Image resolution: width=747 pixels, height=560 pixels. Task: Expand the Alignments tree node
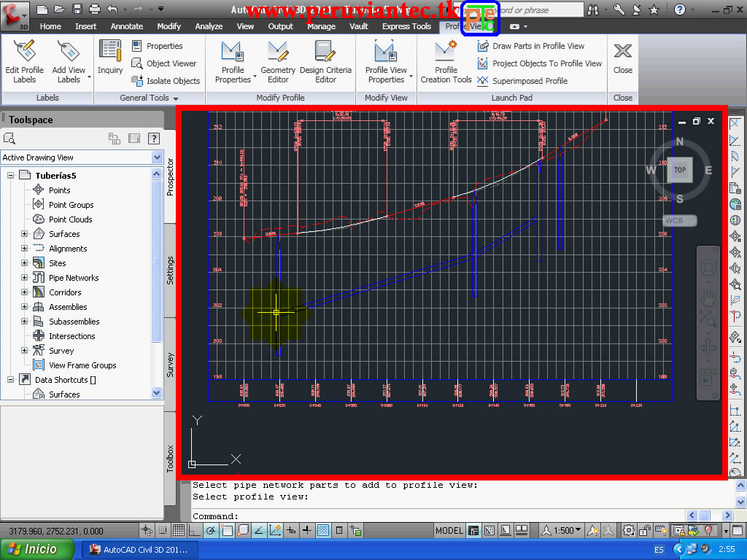pos(24,249)
